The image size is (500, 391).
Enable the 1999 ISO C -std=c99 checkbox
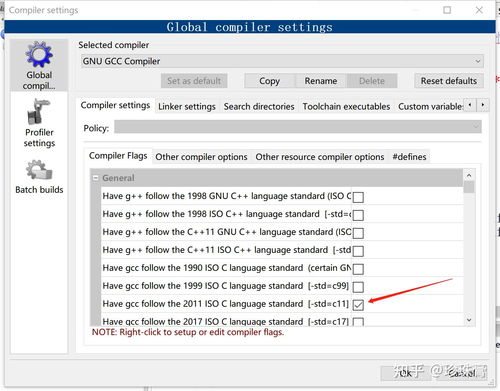point(358,287)
